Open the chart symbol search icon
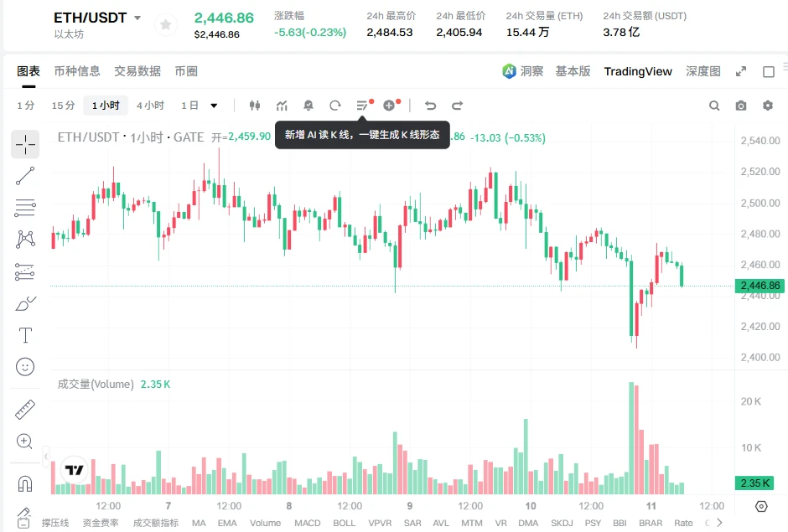 tap(714, 106)
